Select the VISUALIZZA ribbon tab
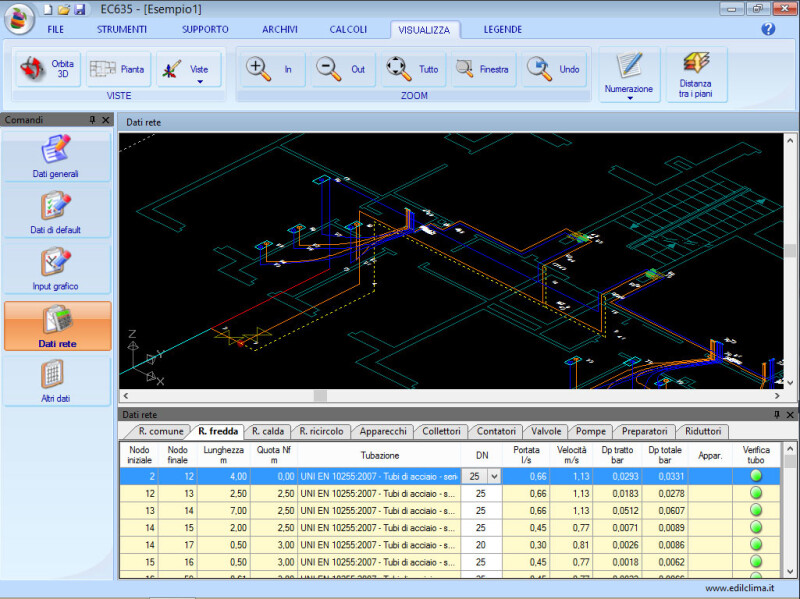This screenshot has width=800, height=599. pos(424,30)
